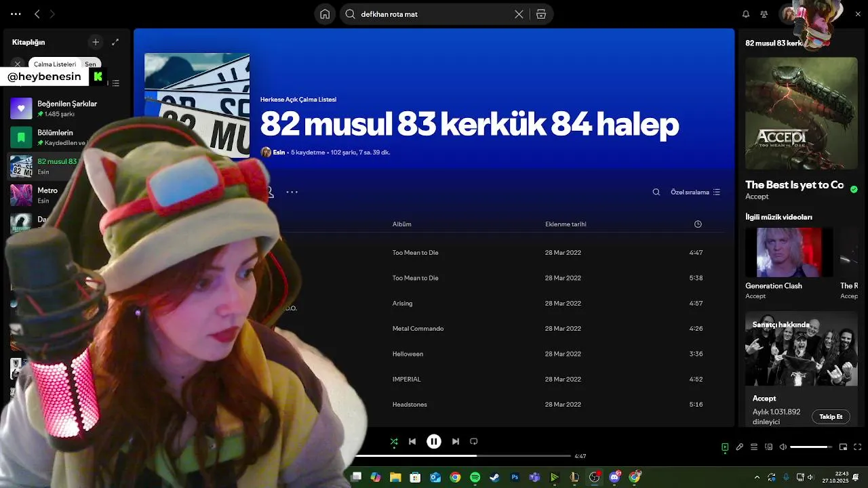
Task: Open the Headstones album link
Action: coord(410,405)
